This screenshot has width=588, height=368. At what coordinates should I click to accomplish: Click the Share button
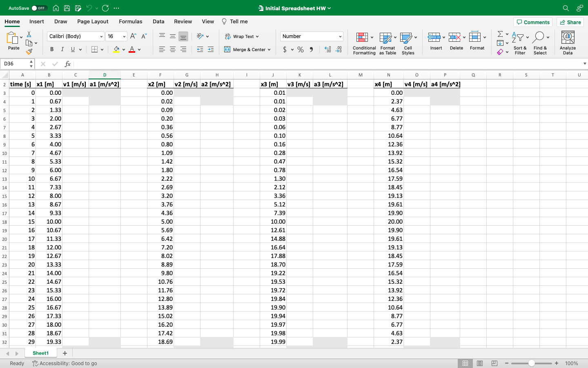[570, 22]
